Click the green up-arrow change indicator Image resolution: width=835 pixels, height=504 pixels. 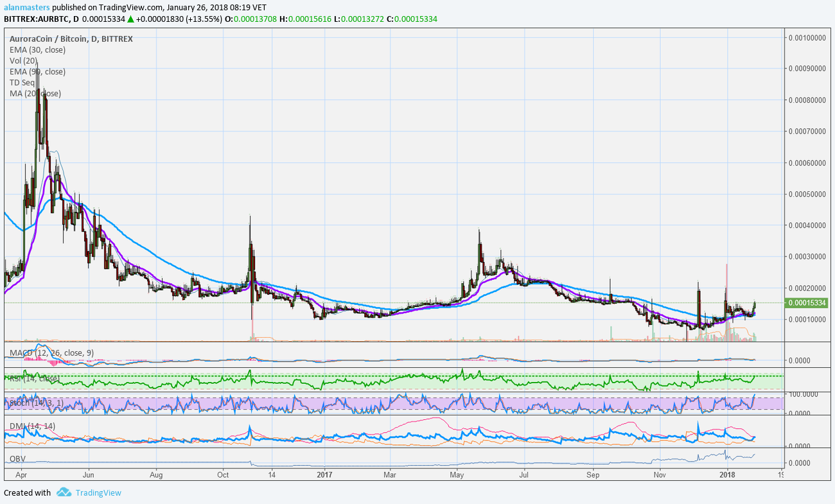[x=130, y=19]
